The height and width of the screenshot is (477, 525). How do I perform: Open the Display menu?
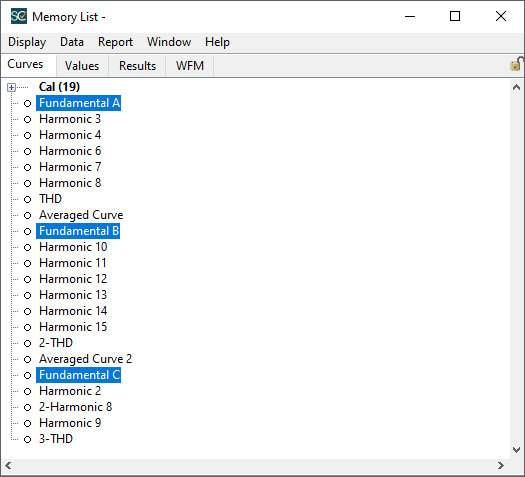(x=27, y=42)
